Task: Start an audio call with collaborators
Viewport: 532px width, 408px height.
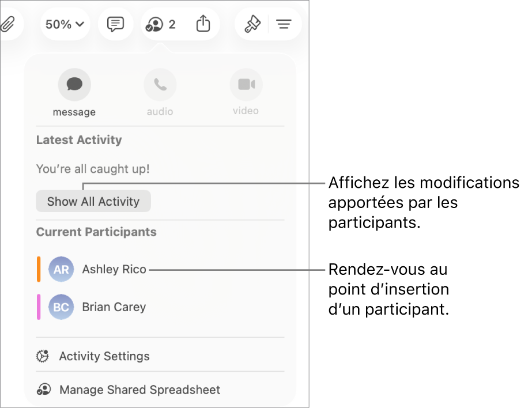Action: [x=160, y=84]
